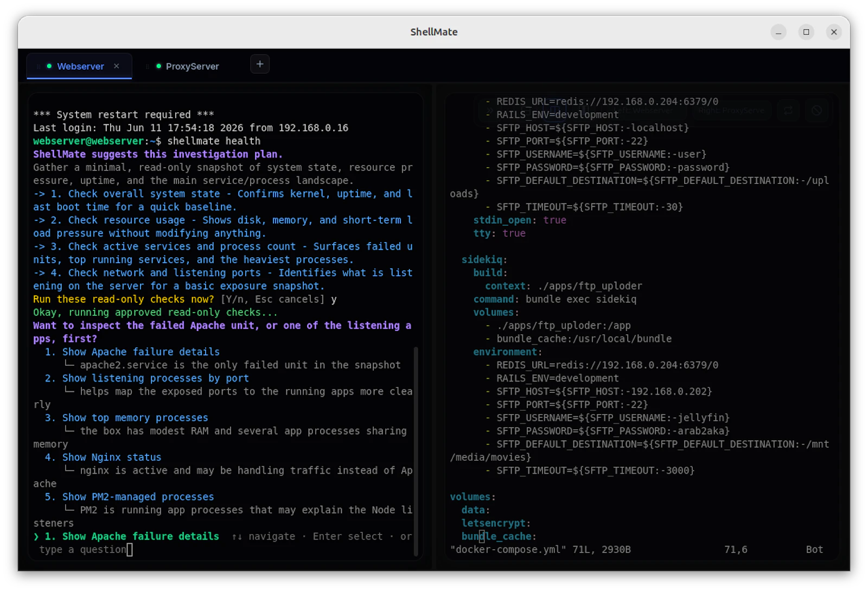Select option 2 Show listening processes by port
868x591 pixels.
(x=147, y=378)
